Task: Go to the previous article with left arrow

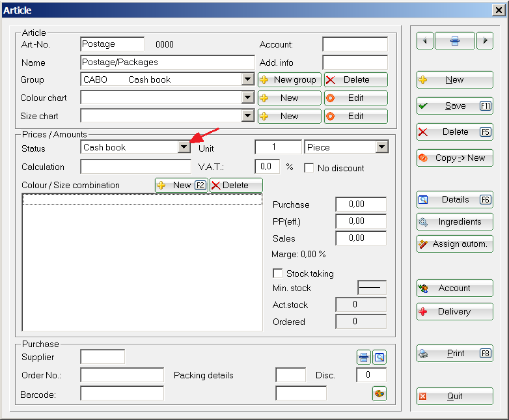Action: [x=424, y=41]
